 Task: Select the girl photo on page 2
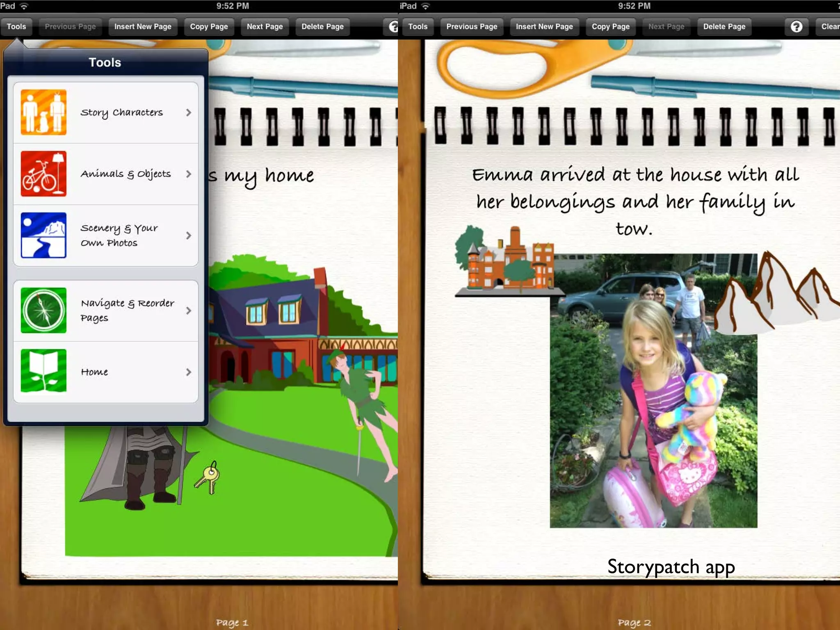[653, 390]
